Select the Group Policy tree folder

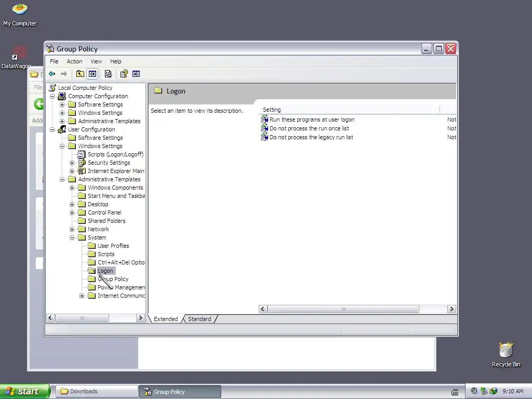[x=108, y=279]
